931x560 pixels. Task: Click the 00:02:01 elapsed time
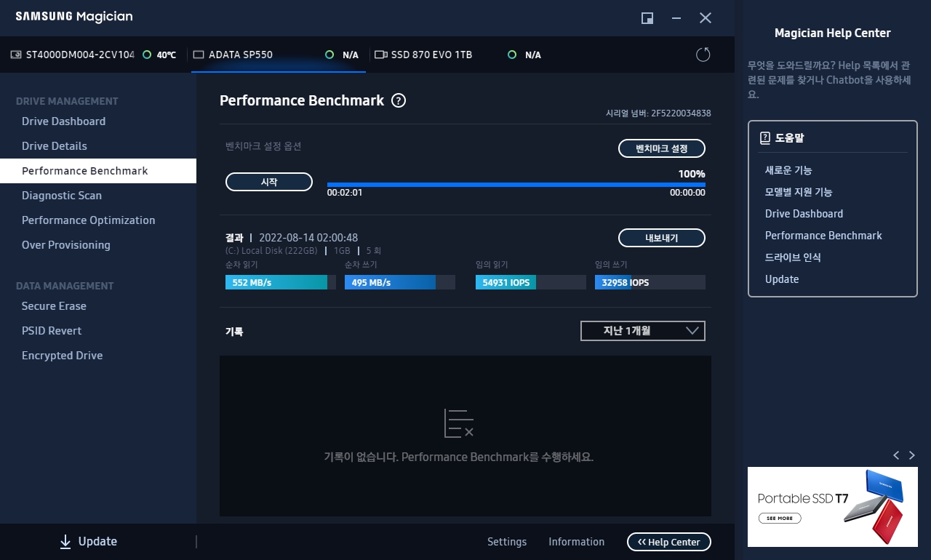[345, 193]
